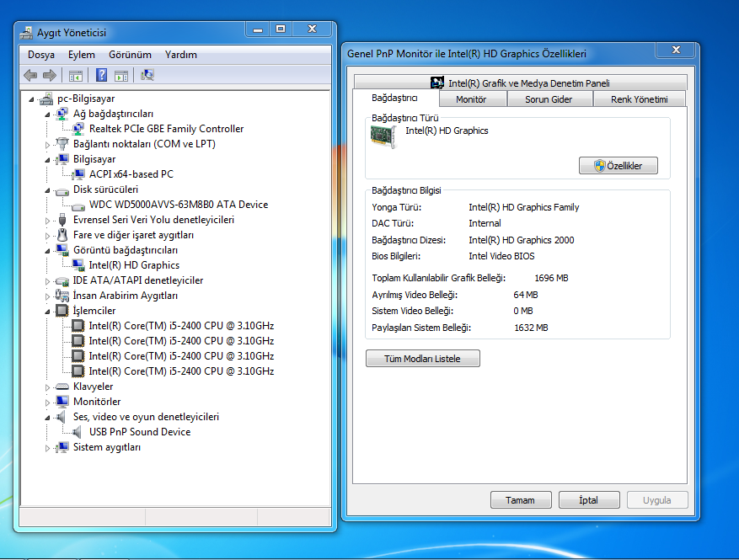Expand Evrensel Seri Veri Yolu denetleyicileri
The image size is (739, 560).
point(47,221)
